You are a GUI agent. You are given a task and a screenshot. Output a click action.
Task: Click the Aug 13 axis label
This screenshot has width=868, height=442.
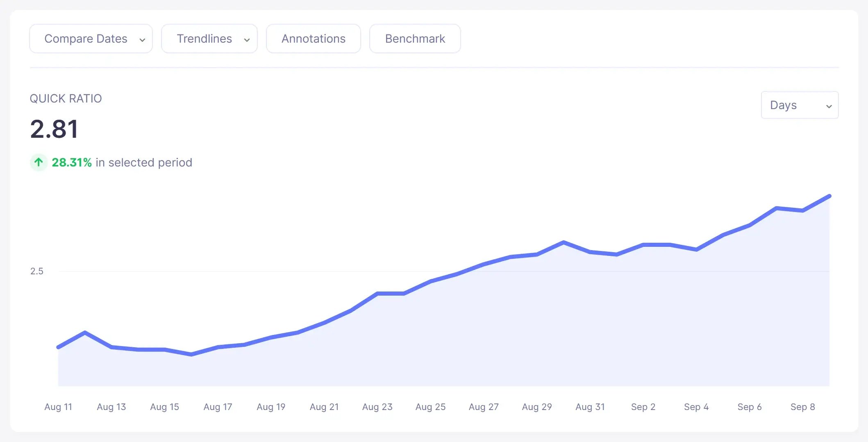click(x=111, y=407)
